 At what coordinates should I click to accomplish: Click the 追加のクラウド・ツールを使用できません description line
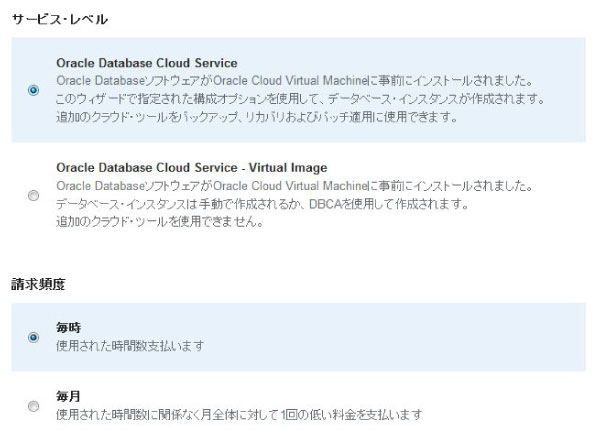pos(160,222)
